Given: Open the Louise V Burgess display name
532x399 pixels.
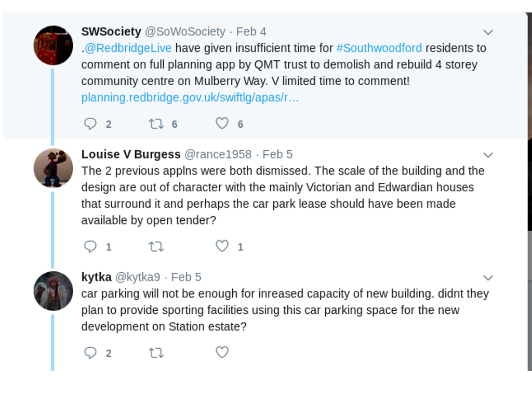Looking at the screenshot, I should pyautogui.click(x=131, y=154).
